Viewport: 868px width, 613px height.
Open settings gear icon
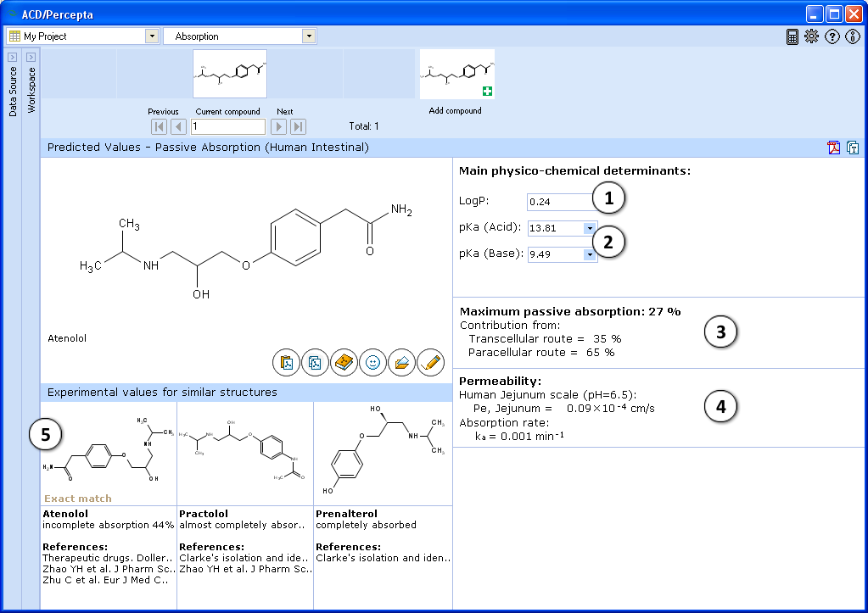tap(811, 36)
